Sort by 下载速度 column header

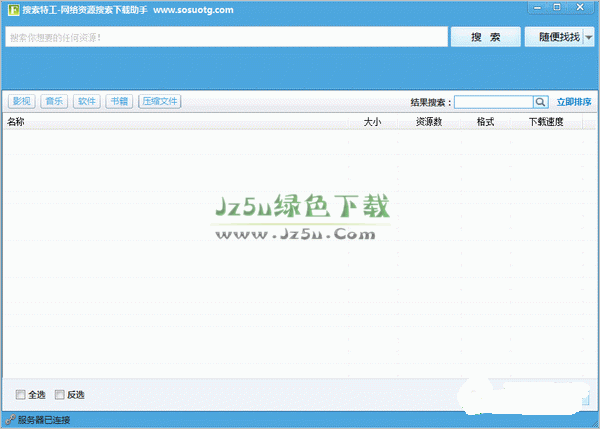point(546,122)
